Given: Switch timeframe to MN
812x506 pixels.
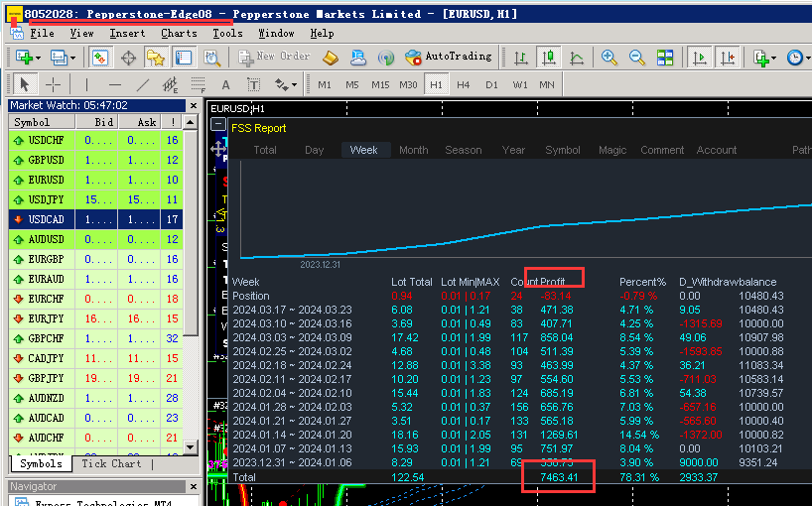Looking at the screenshot, I should click(x=547, y=84).
